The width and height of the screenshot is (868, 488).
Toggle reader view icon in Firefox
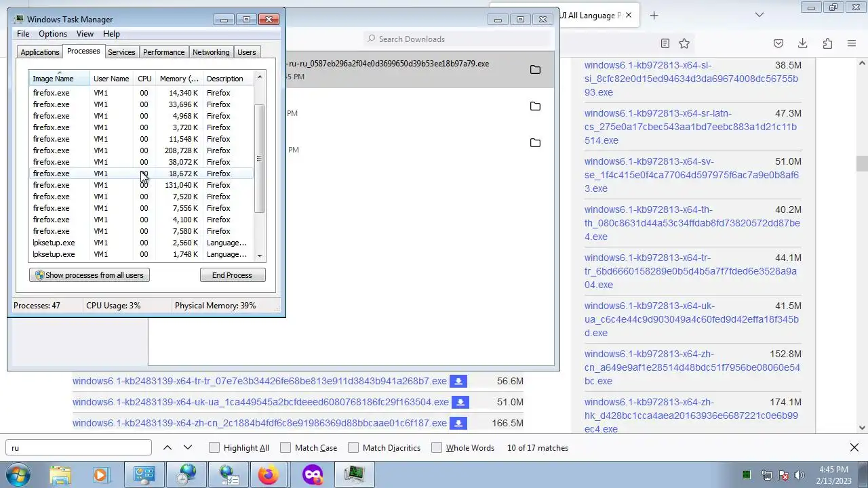click(665, 43)
